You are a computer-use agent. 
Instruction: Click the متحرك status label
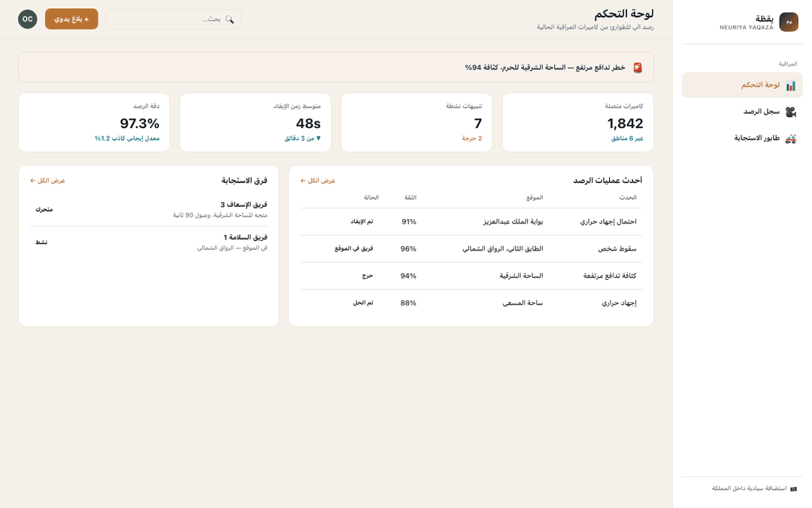[x=44, y=209]
